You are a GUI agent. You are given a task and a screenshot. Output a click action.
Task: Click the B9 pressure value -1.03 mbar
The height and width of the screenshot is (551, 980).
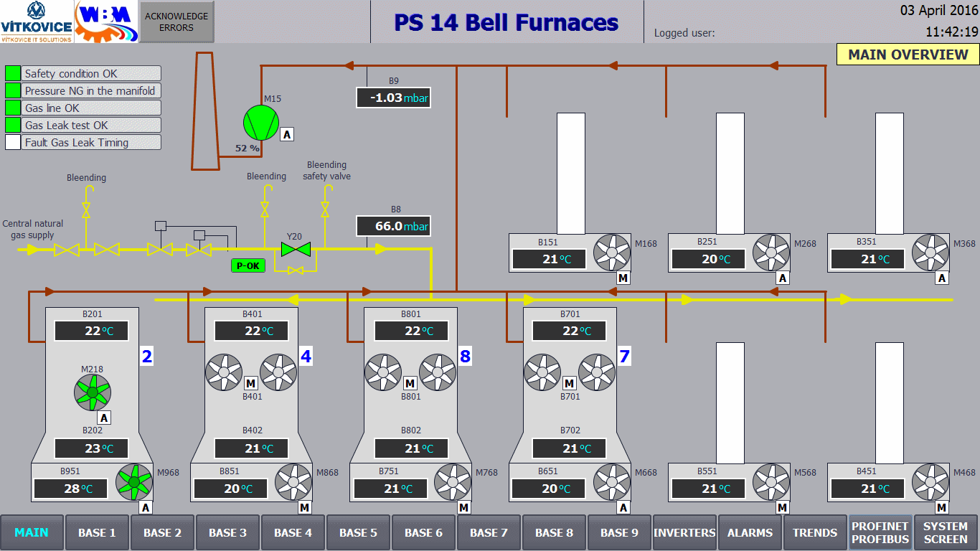[x=394, y=98]
